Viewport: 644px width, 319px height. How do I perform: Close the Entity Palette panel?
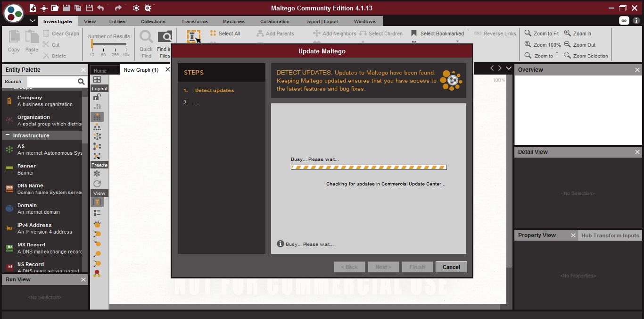[x=83, y=70]
